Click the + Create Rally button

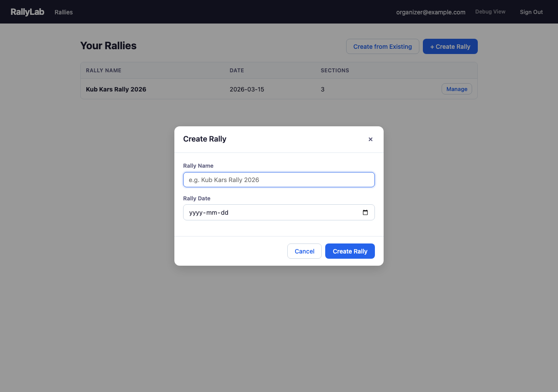click(x=450, y=46)
